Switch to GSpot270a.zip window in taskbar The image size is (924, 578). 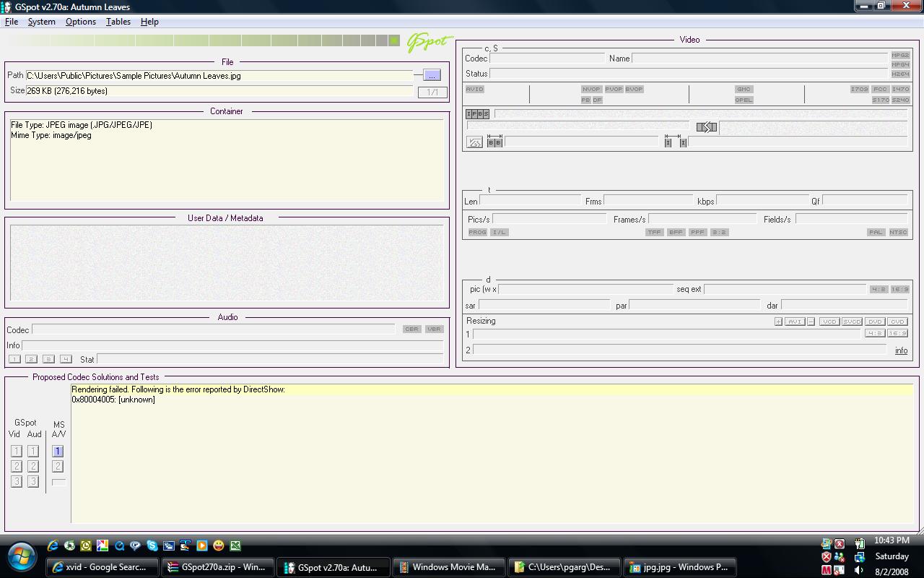(x=217, y=567)
